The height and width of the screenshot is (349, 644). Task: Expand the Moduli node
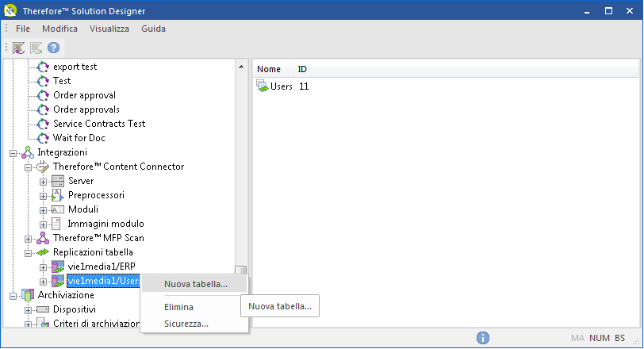point(43,210)
